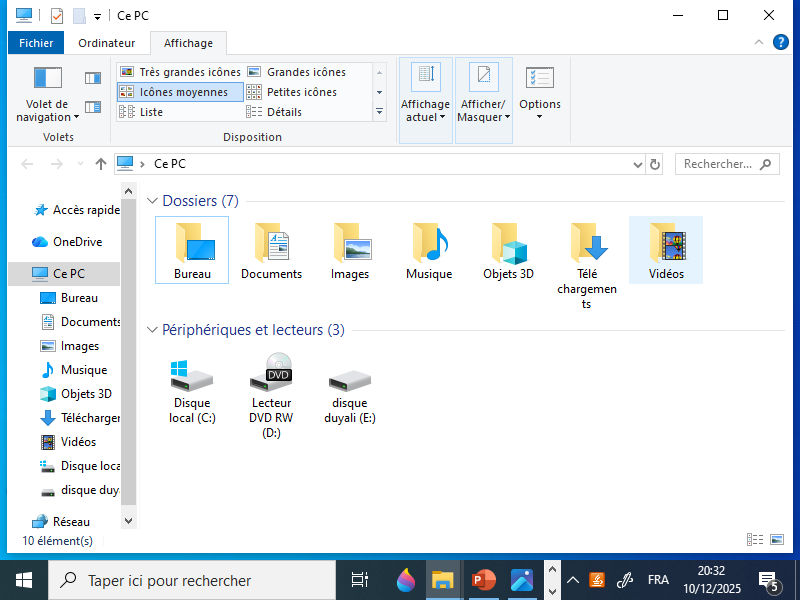800x600 pixels.
Task: Switch to large-icons view in status bar
Action: pos(777,540)
